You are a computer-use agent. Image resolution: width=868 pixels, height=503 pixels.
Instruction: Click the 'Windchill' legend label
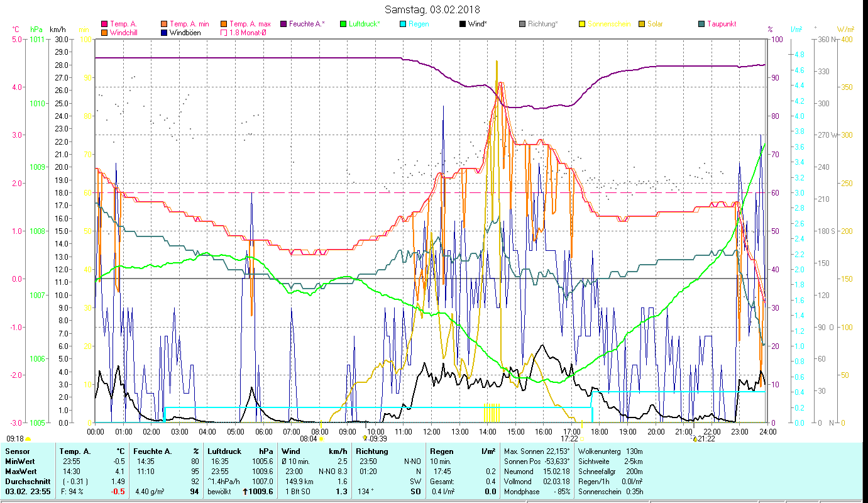[124, 33]
